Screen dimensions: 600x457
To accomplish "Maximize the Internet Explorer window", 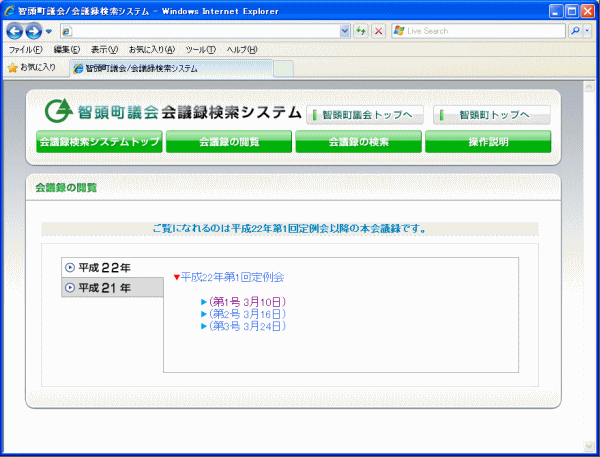I will click(572, 11).
